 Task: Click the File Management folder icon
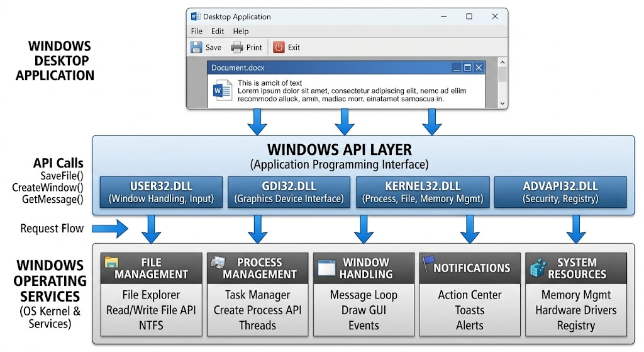click(x=111, y=263)
